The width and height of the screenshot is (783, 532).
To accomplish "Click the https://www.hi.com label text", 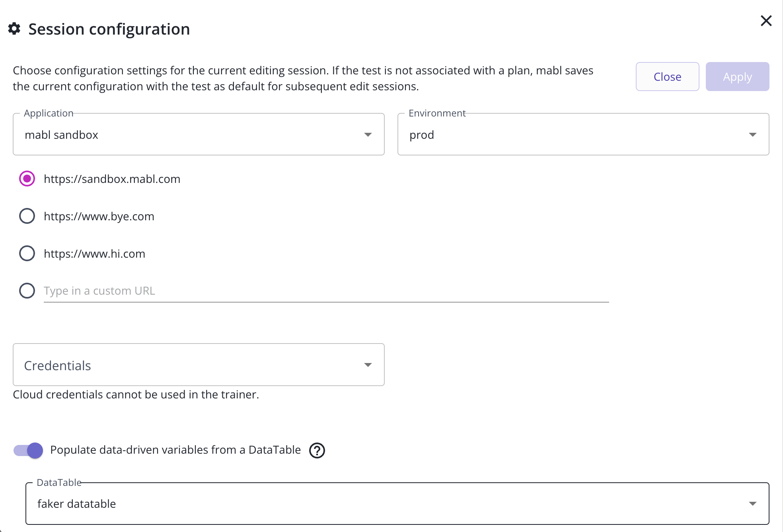I will 95,254.
